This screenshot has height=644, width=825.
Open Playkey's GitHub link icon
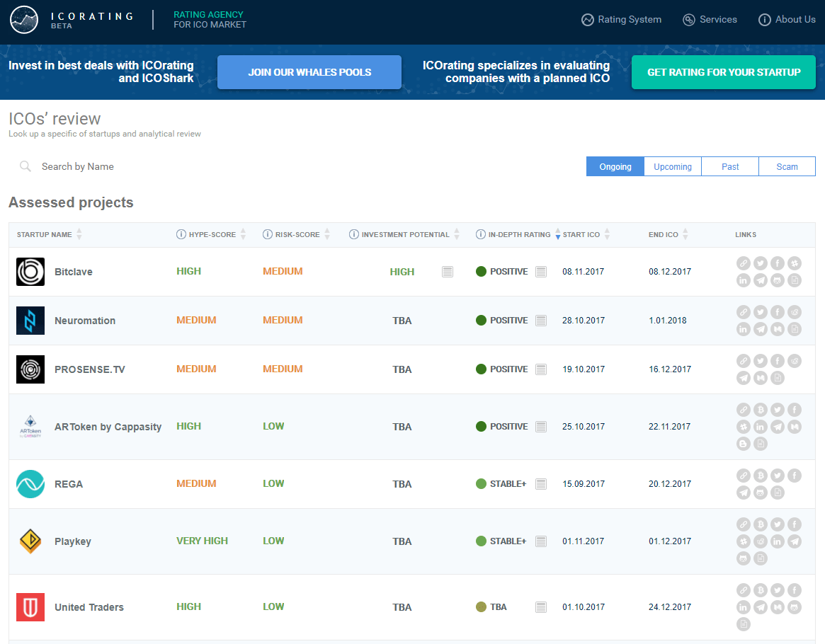pyautogui.click(x=744, y=558)
